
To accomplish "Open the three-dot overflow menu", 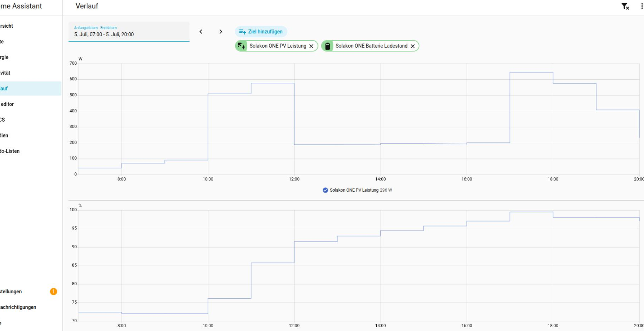I will point(642,6).
